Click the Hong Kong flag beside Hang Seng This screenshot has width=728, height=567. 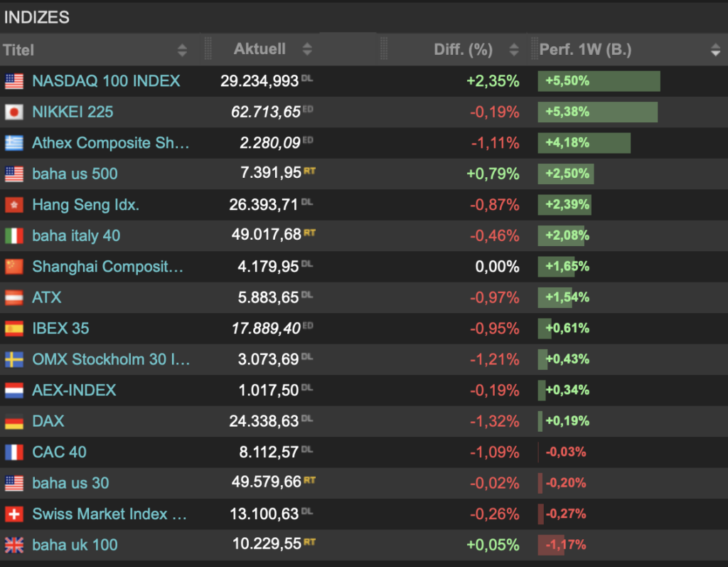[14, 205]
